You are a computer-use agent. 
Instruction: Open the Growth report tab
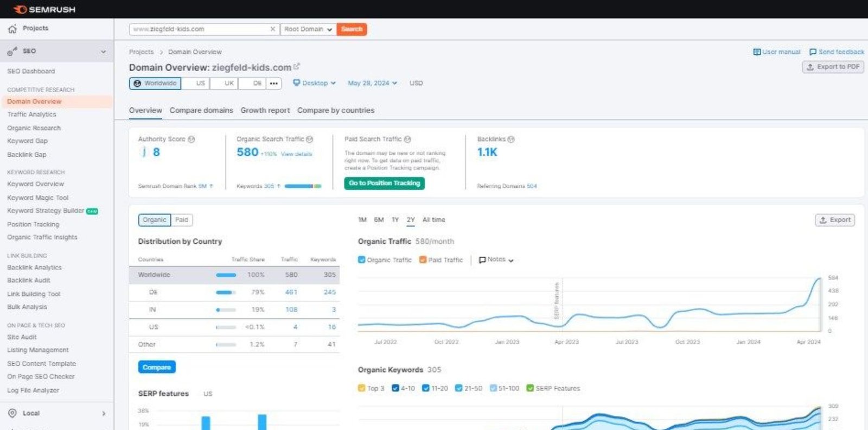tap(265, 110)
